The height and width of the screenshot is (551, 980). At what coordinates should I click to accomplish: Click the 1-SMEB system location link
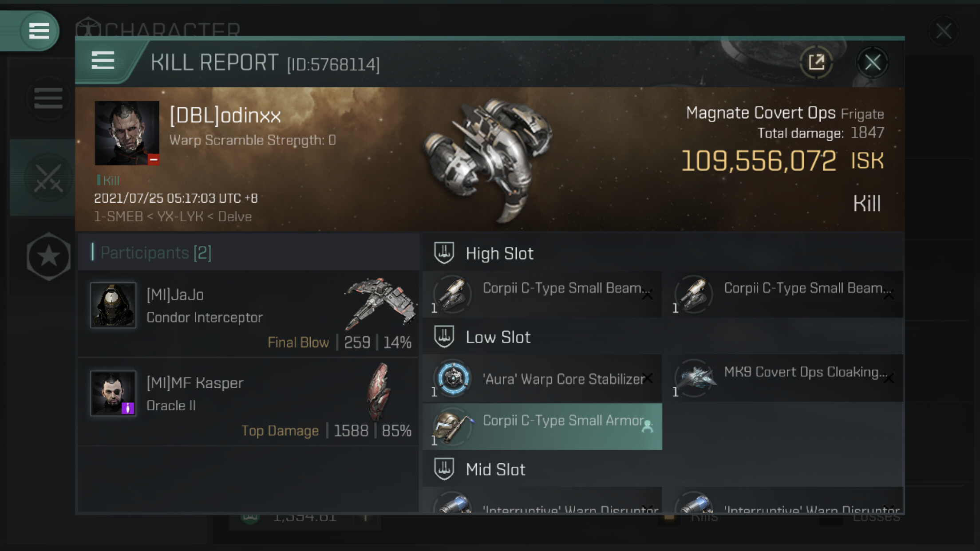[118, 216]
